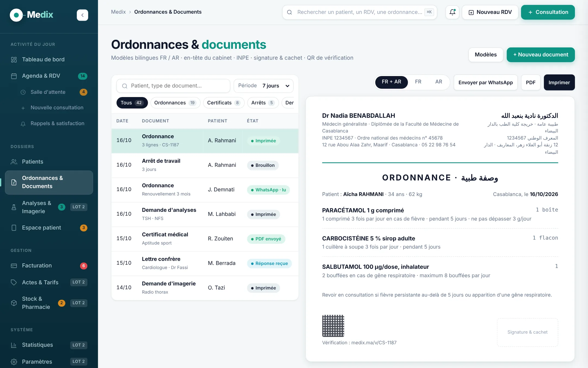588x368 pixels.
Task: Open Actes & Tarifs
Action: [x=49, y=282]
